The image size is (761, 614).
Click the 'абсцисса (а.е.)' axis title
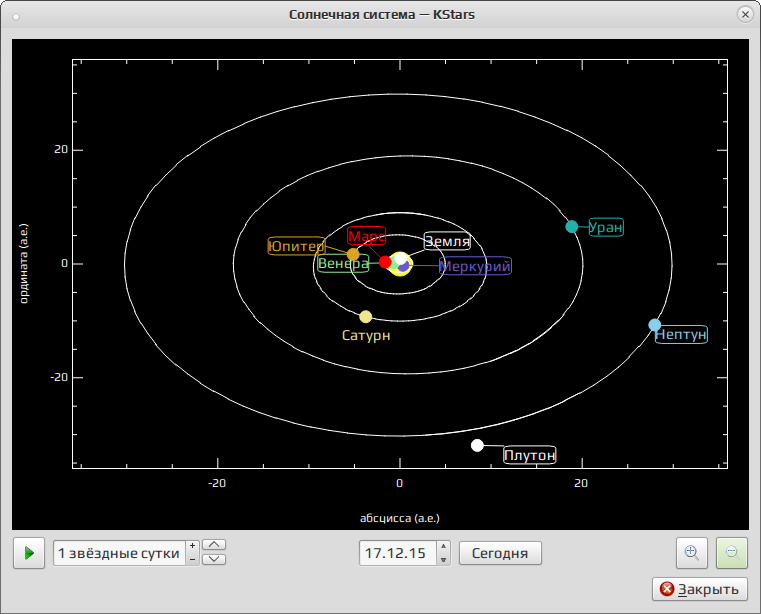[400, 518]
